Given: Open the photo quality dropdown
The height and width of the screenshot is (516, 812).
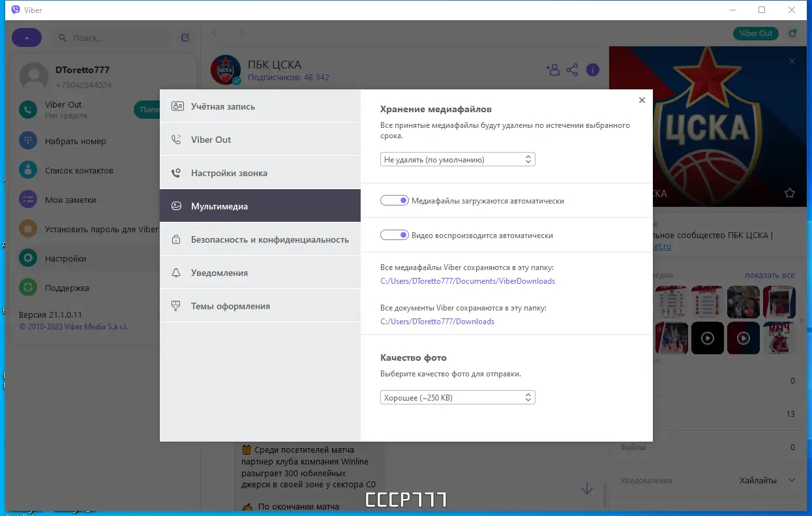Looking at the screenshot, I should coord(457,397).
